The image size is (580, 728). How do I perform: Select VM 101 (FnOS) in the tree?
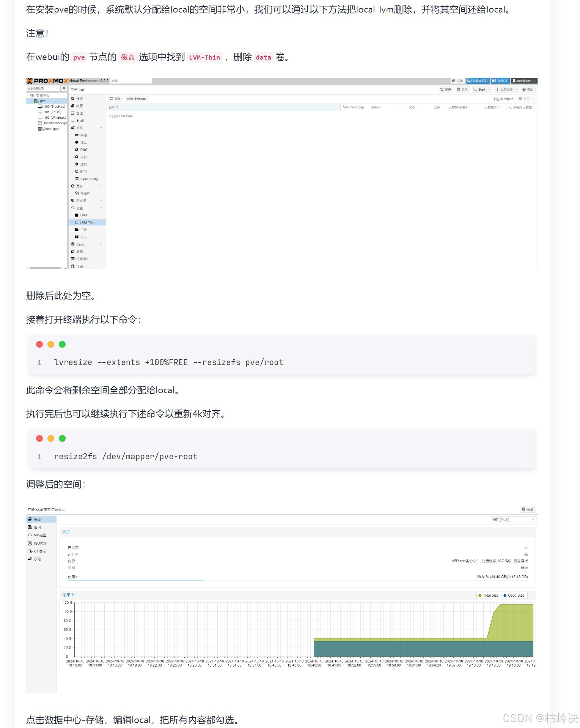point(50,112)
